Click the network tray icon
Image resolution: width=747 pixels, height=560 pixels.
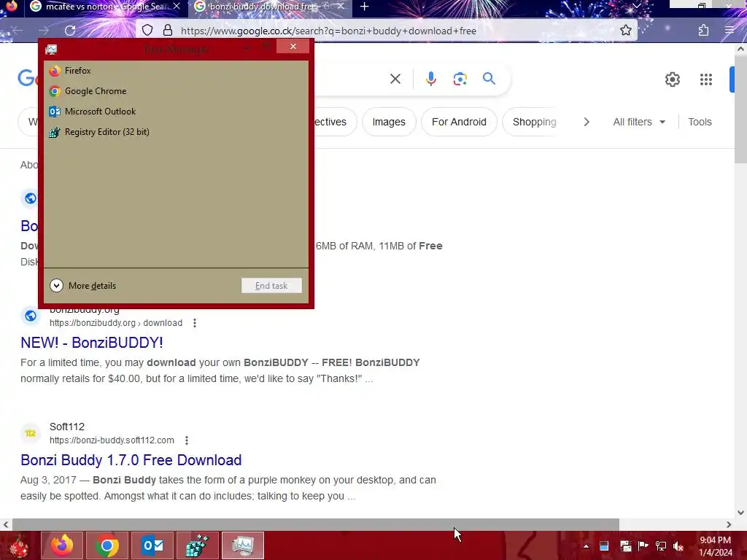pos(661,546)
